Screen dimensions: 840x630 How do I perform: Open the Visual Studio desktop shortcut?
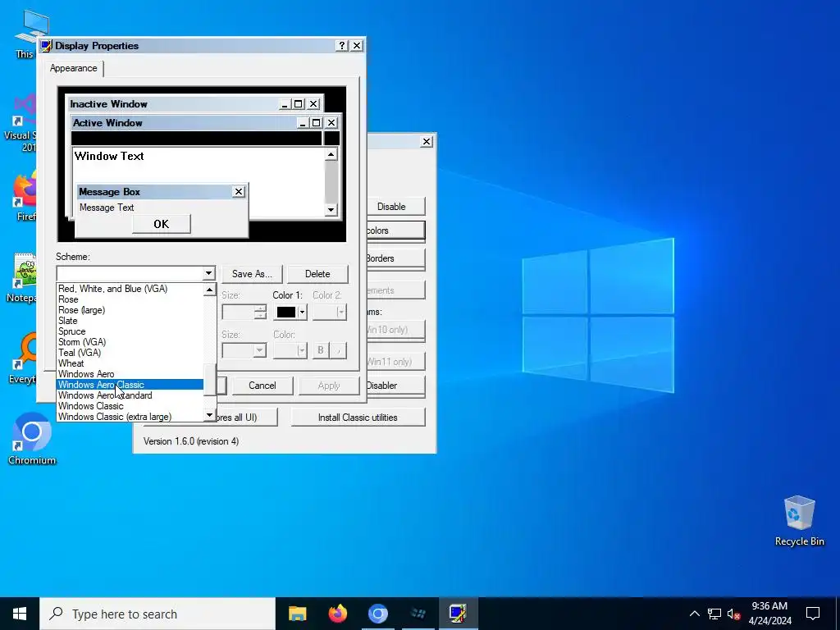tap(21, 123)
